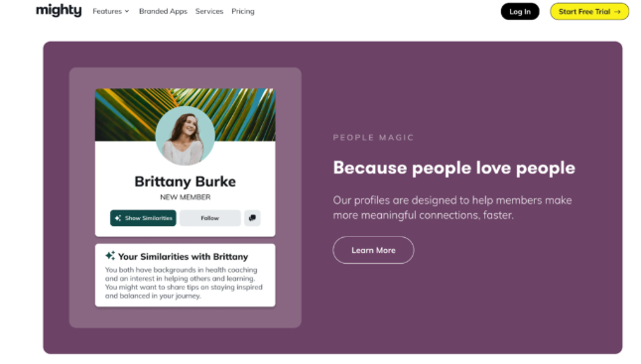Open chat via the message bubble icon
This screenshot has width=641, height=364.
252,218
